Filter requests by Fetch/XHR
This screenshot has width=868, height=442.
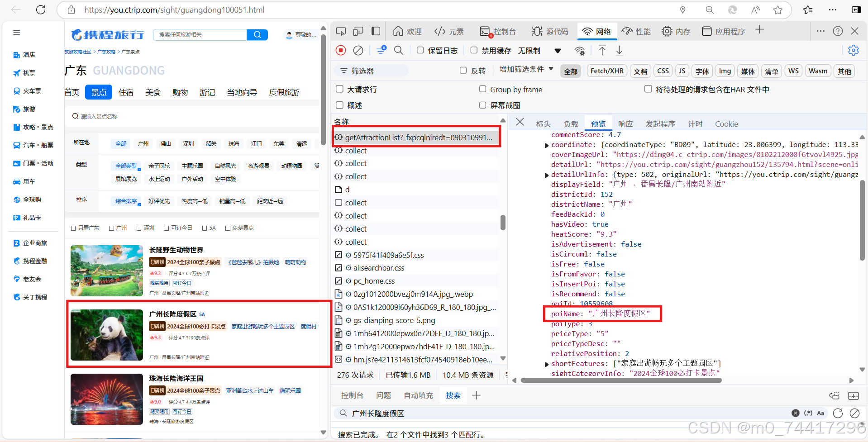pos(607,71)
